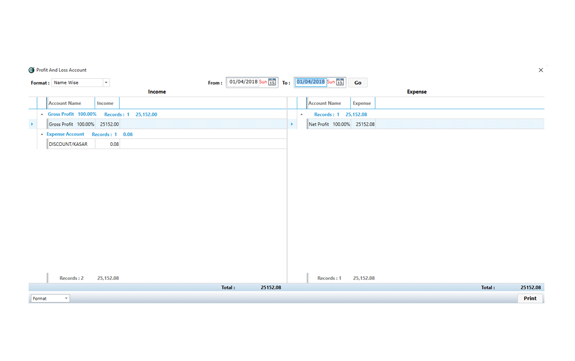This screenshot has height=361, width=575.
Task: Click the Income side Account Name header
Action: tap(71, 103)
